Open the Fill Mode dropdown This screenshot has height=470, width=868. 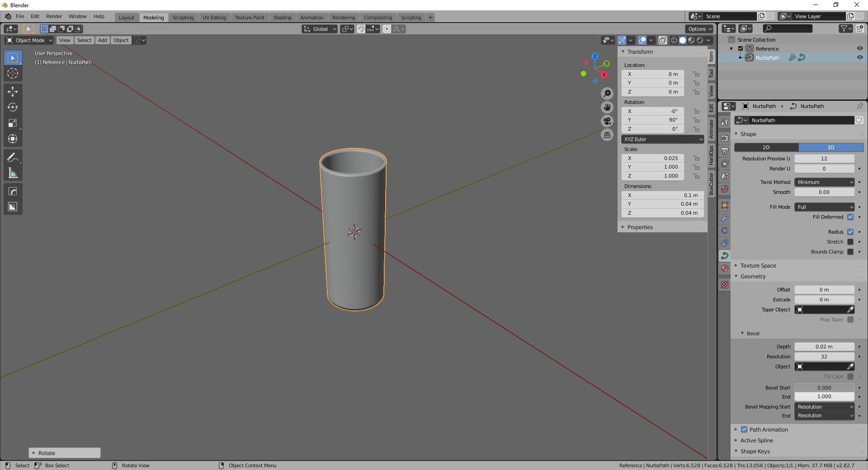click(x=825, y=207)
